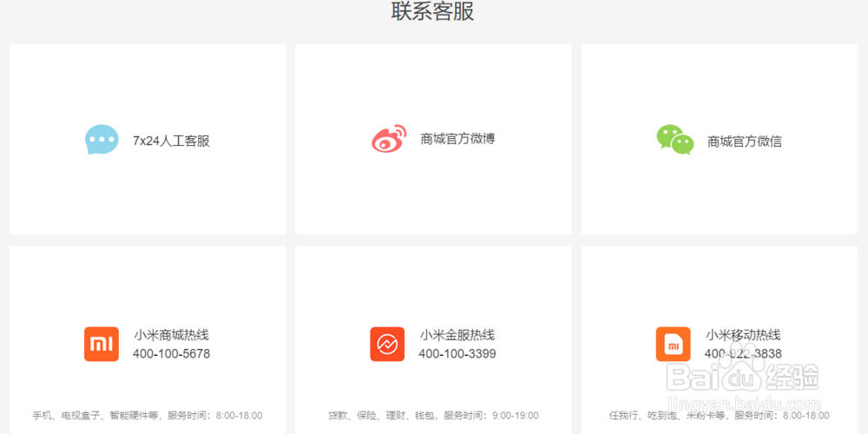Viewport: 868px width, 434px height.
Task: Click the Xiaomi Finance hotline icon
Action: [387, 345]
